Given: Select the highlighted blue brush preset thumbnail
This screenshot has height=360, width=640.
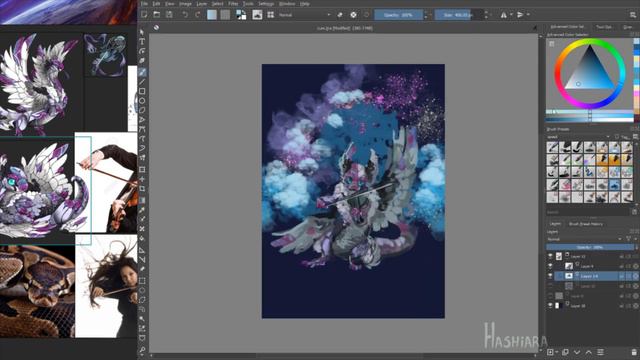Looking at the screenshot, I should coord(614,185).
